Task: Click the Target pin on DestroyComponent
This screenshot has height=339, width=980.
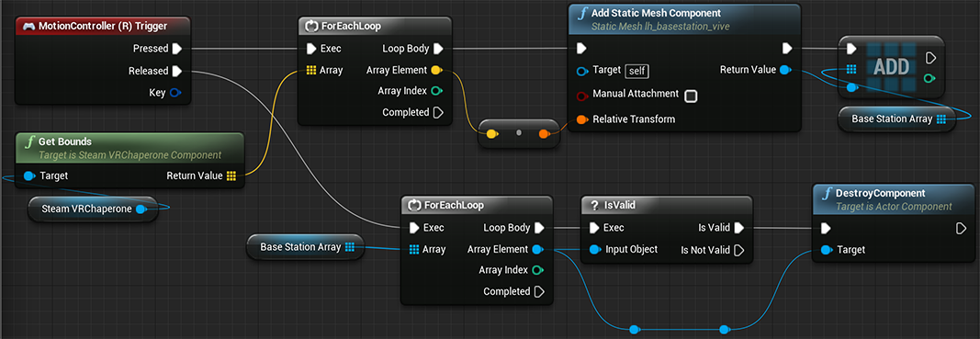Action: [827, 250]
